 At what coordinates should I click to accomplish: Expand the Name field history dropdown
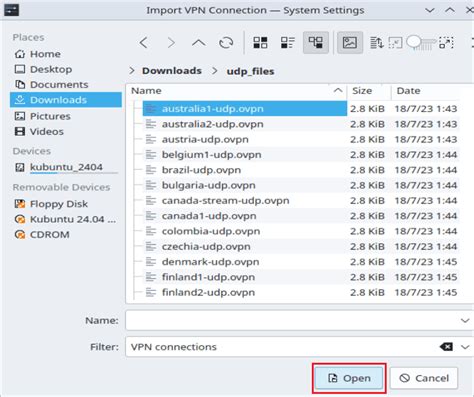click(x=465, y=320)
